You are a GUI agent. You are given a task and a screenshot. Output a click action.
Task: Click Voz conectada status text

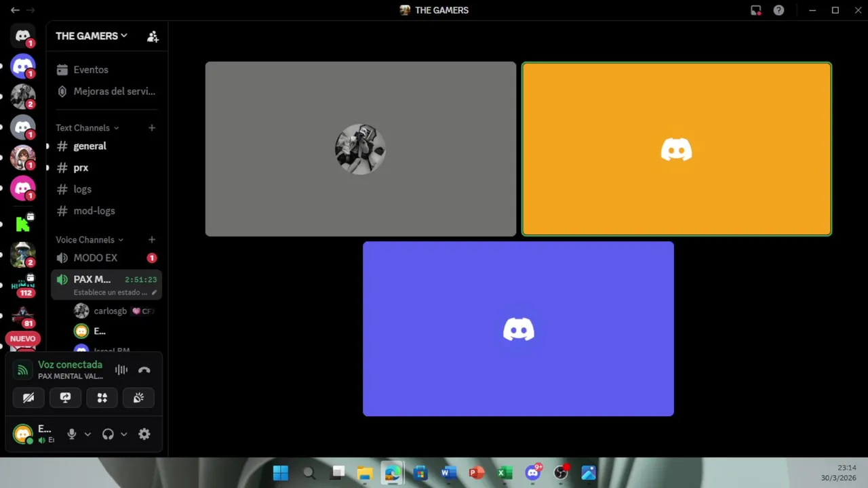[70, 365]
